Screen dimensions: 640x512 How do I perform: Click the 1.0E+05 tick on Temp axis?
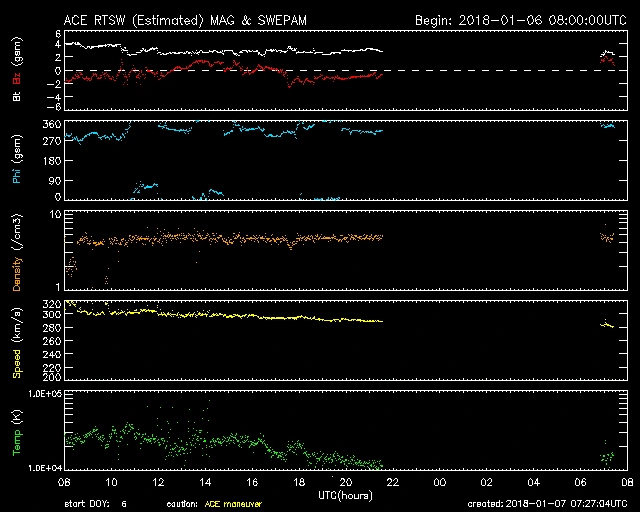(x=45, y=394)
